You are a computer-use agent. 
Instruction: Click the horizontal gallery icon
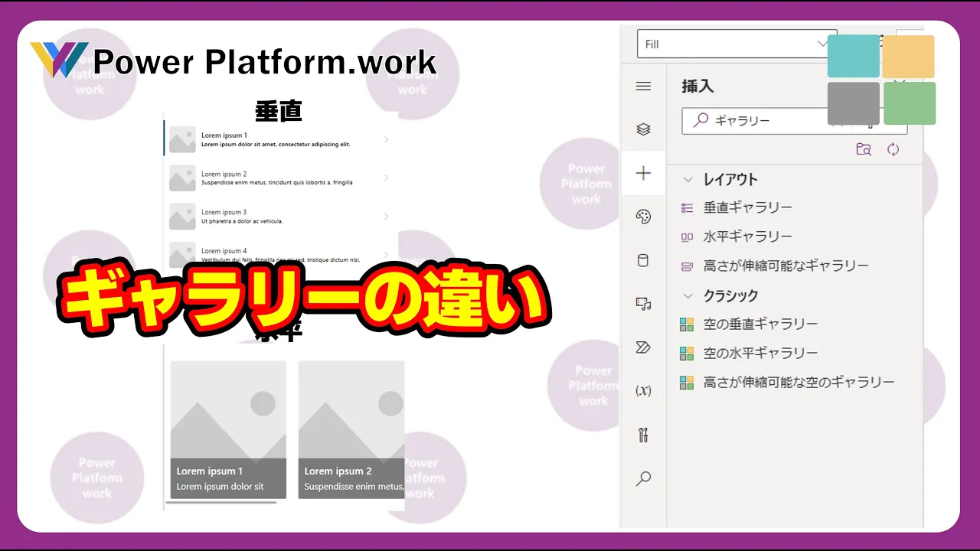click(687, 237)
